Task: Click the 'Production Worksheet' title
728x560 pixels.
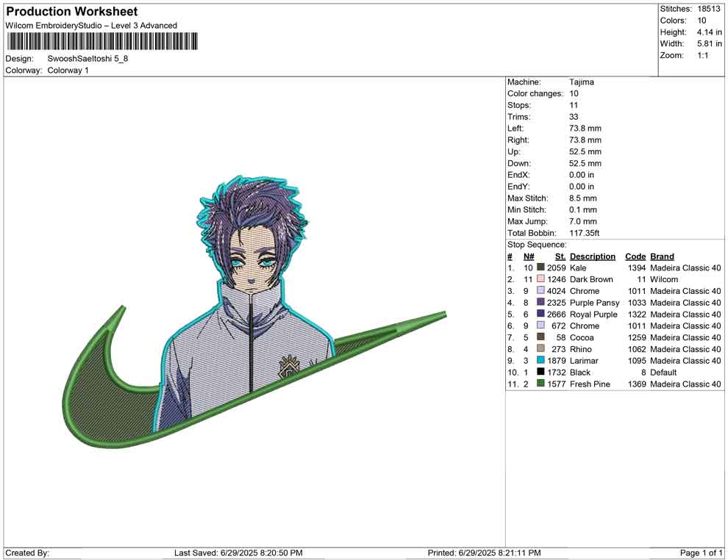Action: (72, 12)
